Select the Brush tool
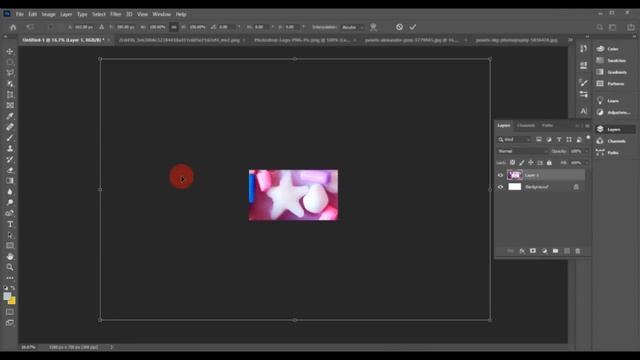Screen dimensions: 640x360 click(10, 138)
